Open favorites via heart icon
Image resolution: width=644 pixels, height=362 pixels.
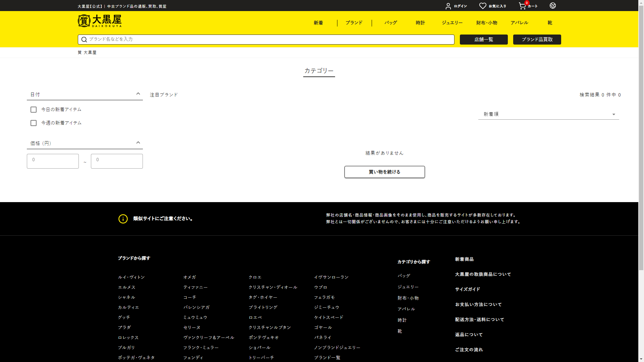pyautogui.click(x=483, y=6)
